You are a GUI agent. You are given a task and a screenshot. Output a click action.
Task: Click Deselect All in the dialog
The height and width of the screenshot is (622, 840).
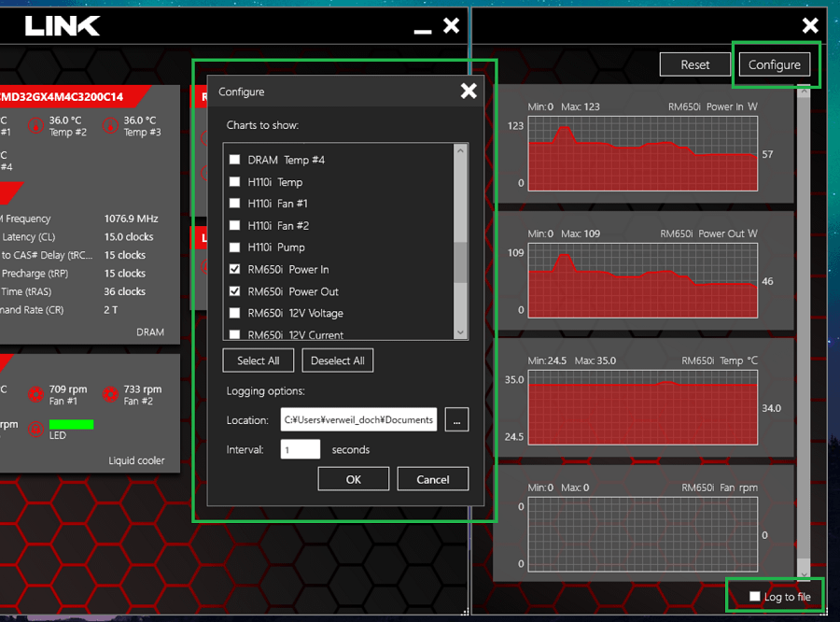click(x=338, y=360)
